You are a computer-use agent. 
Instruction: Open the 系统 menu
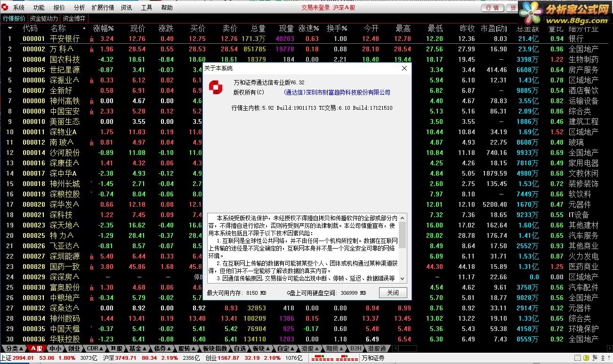click(18, 8)
